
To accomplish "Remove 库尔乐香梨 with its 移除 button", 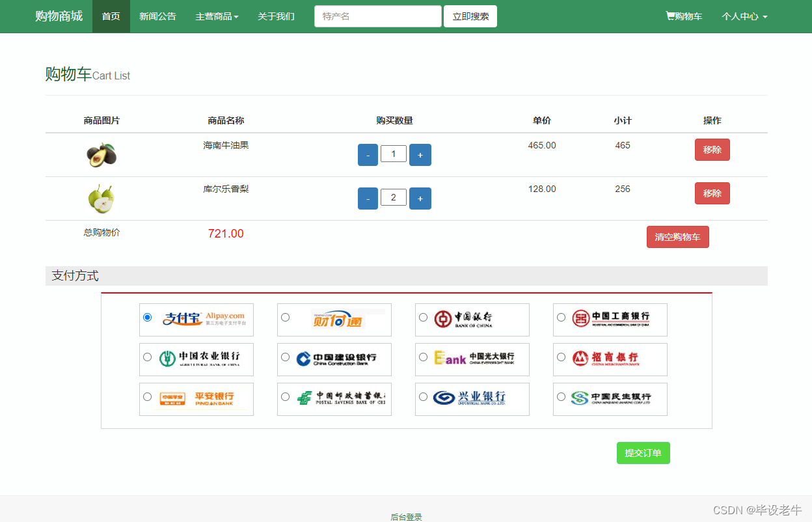I will point(712,193).
